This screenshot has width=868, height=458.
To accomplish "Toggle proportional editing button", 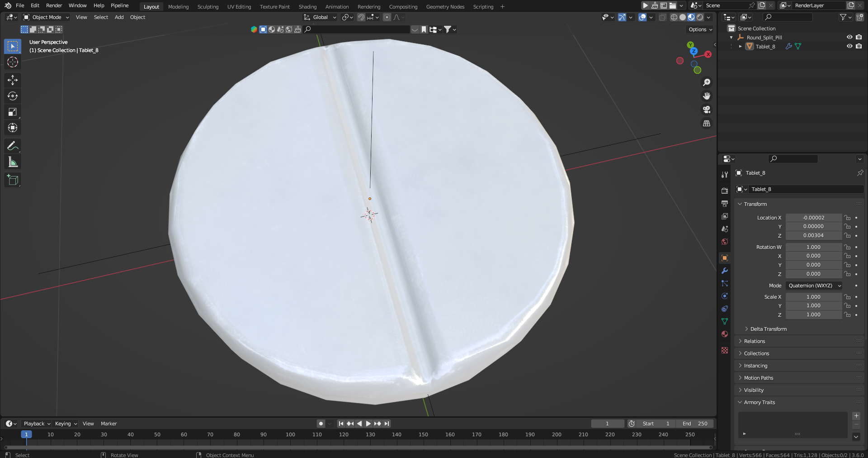I will tap(387, 17).
